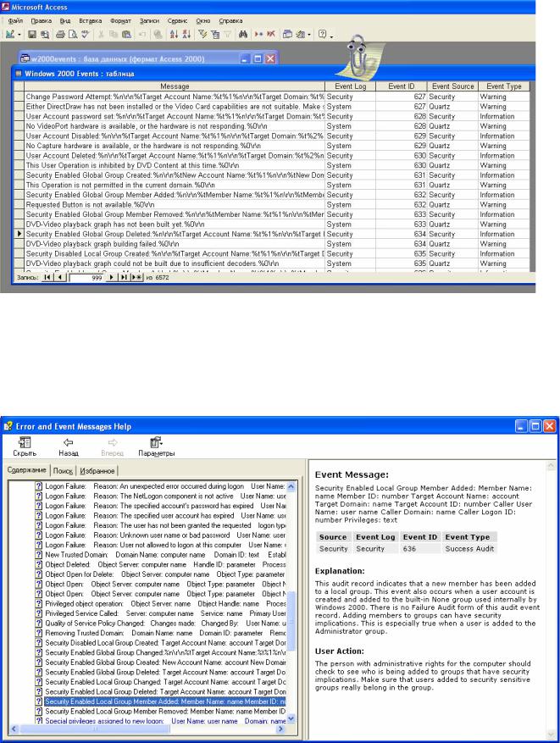
Task: Select 'Security Enabled Local Group Member Removed' topic
Action: pos(165,712)
